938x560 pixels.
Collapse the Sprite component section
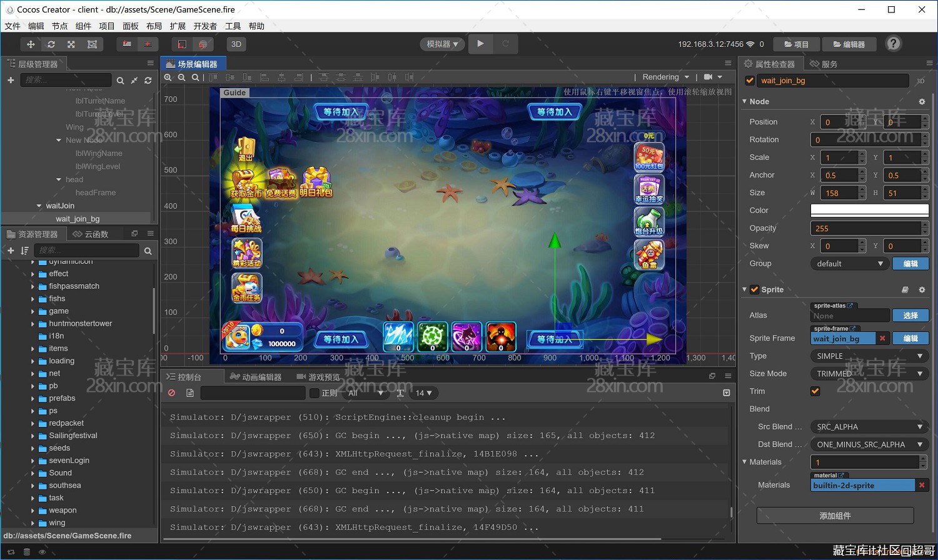pos(745,289)
